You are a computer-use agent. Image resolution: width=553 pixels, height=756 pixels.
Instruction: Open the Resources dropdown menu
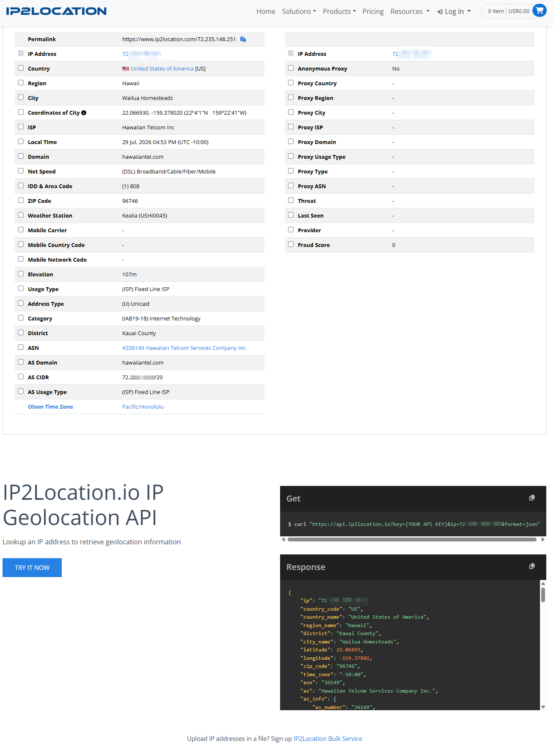click(410, 11)
